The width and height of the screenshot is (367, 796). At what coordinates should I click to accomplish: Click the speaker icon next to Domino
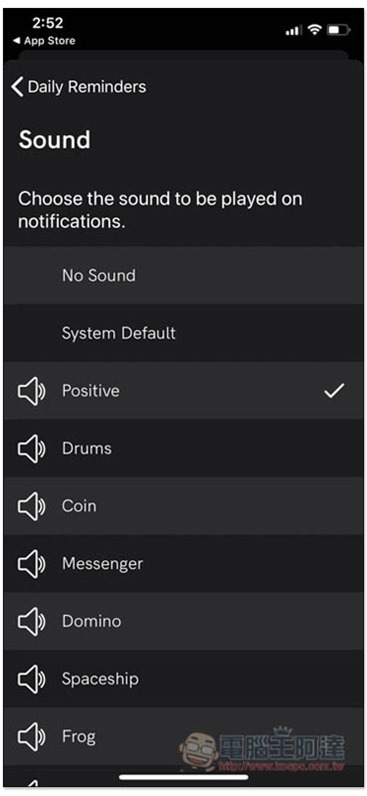(31, 621)
